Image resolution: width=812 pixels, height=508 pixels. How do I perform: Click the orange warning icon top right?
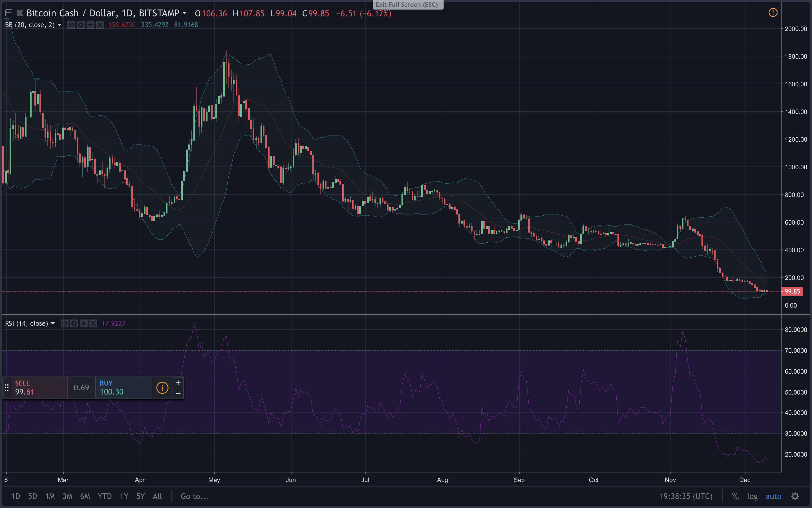(773, 13)
